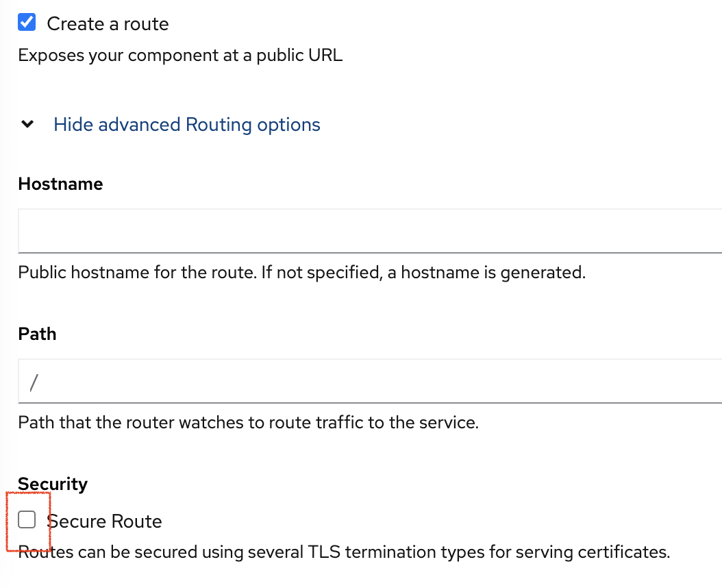The image size is (722, 588).
Task: Click the 'Exposes your component' description
Action: (180, 56)
